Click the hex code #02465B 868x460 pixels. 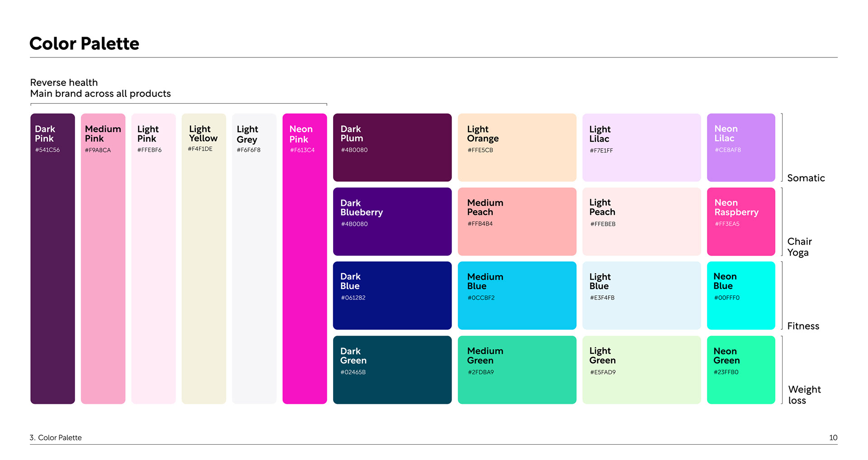(x=353, y=372)
